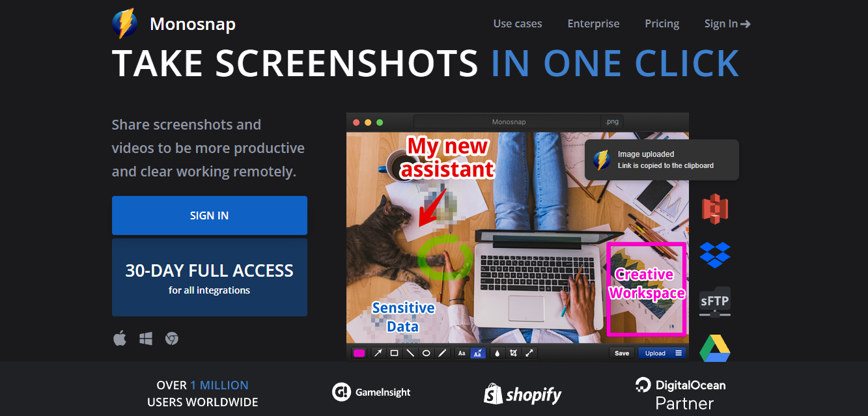Click the Monosnap lightning bolt logo

[124, 24]
